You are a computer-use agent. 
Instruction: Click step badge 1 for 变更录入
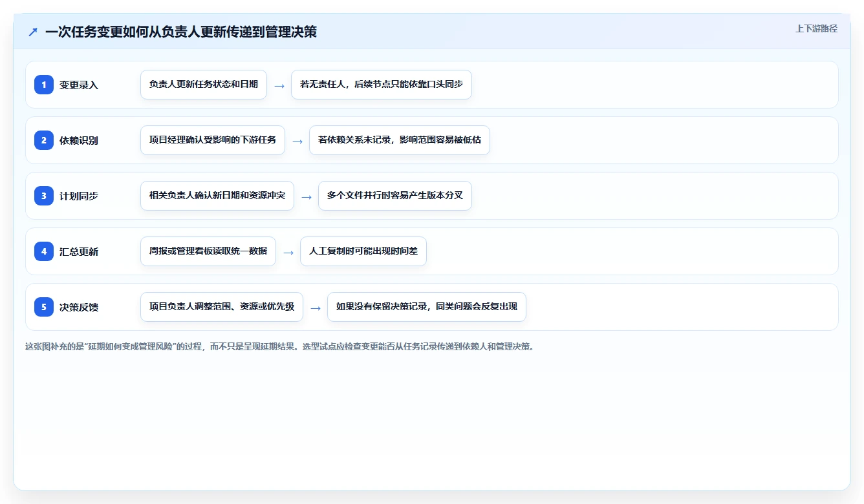(x=44, y=85)
